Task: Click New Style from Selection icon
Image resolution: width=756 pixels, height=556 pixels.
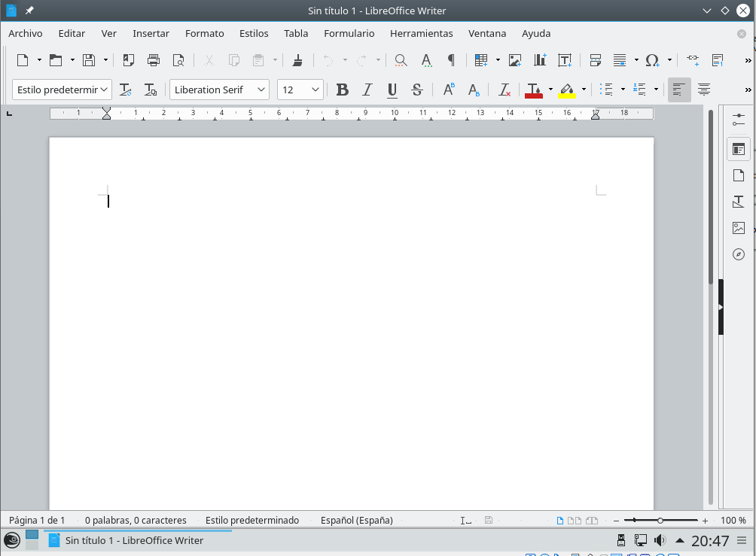Action: coord(151,90)
